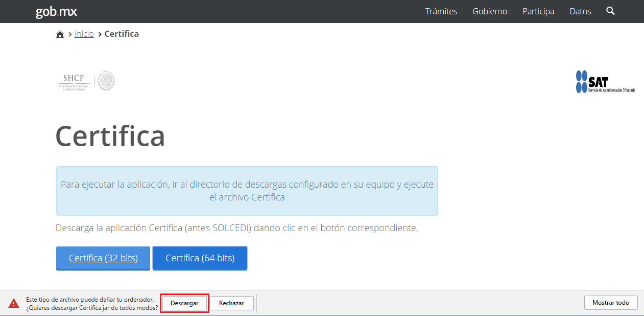Click the SHCP logo
The width and height of the screenshot is (644, 316).
click(x=87, y=81)
